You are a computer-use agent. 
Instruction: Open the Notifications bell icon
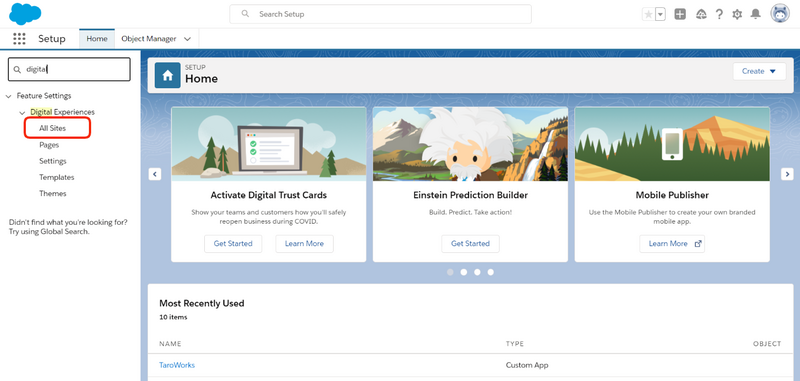(756, 14)
